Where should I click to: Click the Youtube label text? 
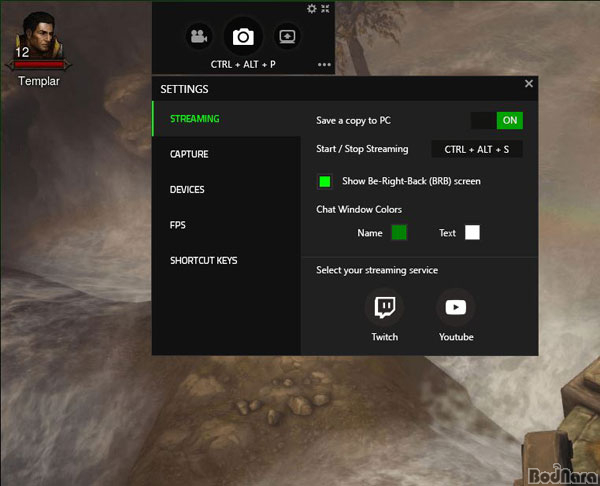tap(456, 337)
